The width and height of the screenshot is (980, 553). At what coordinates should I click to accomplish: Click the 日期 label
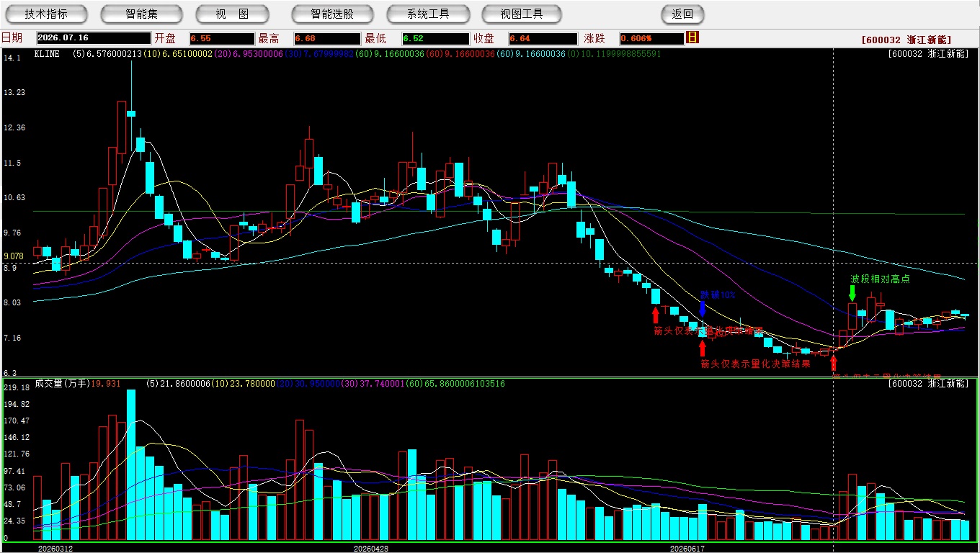pos(12,38)
